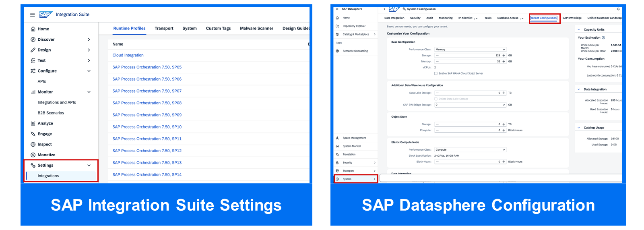Open Elastic Compute Node Performance Class dropdown

(470, 149)
